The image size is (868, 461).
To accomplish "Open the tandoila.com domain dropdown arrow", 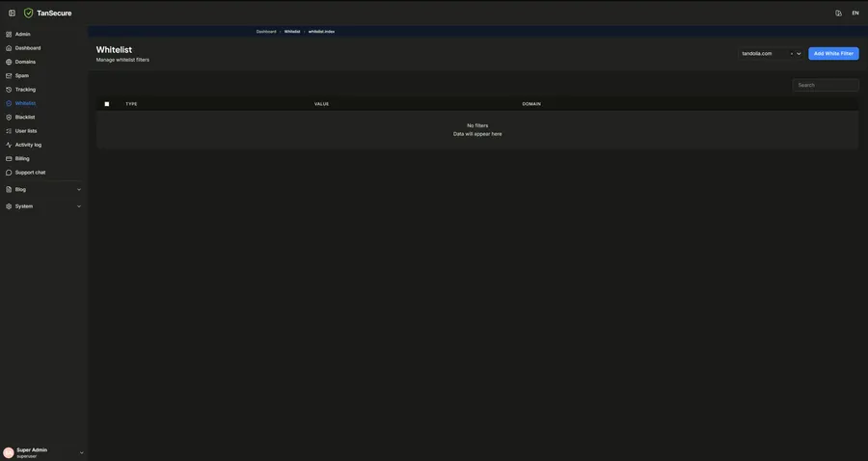I will 799,54.
